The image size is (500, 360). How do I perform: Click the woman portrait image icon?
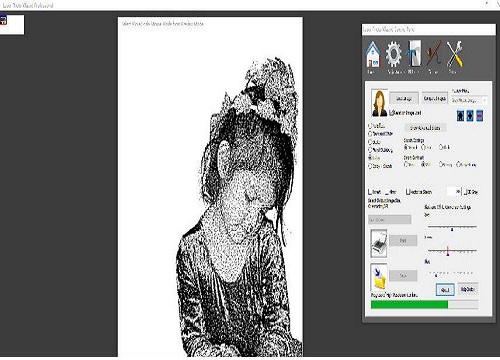click(x=379, y=103)
